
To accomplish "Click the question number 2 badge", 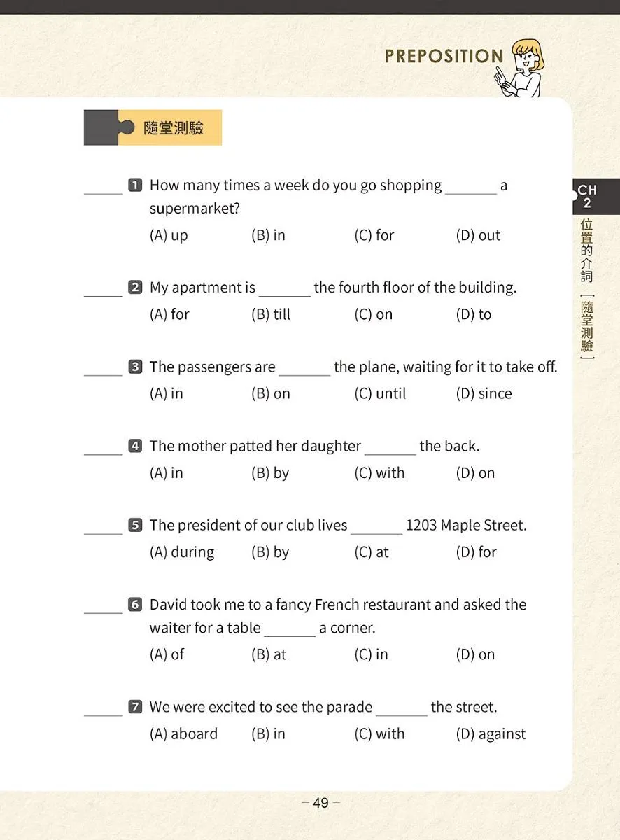I will [136, 288].
